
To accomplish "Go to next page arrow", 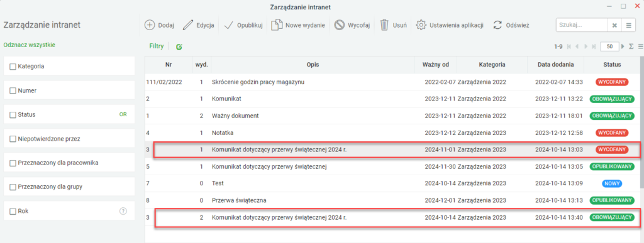I will tap(586, 46).
